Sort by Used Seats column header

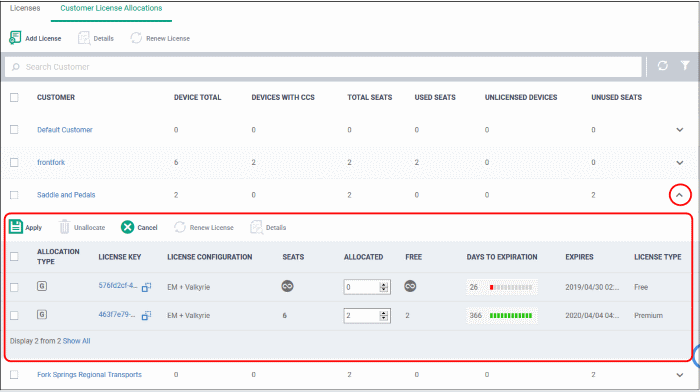click(435, 97)
